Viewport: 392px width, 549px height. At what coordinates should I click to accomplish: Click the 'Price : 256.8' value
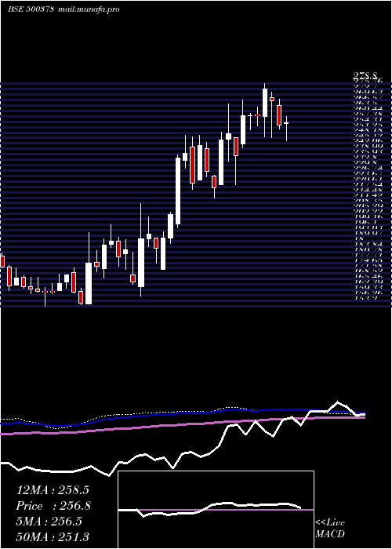(53, 506)
